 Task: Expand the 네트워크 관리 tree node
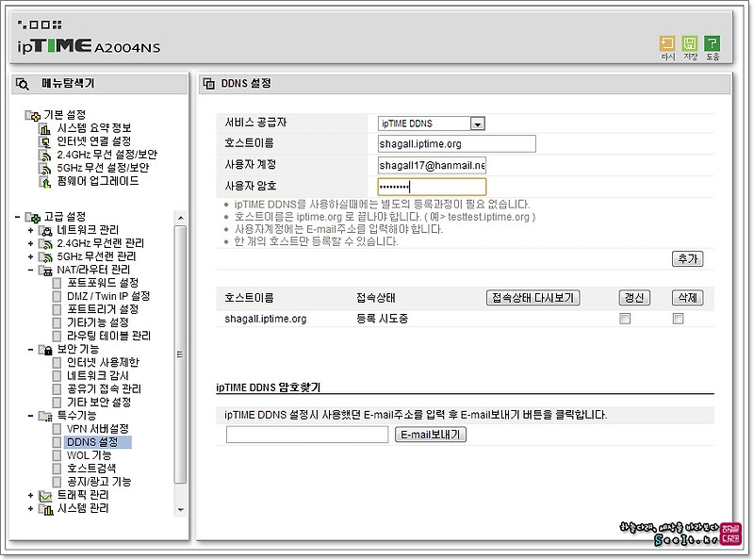(30, 230)
